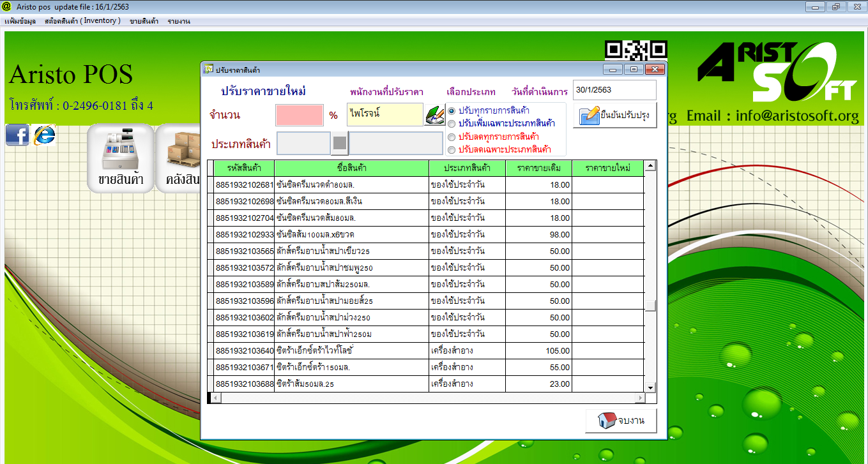Click the พนักงานที่ปรับราคา label
The image size is (868, 464).
tap(386, 92)
